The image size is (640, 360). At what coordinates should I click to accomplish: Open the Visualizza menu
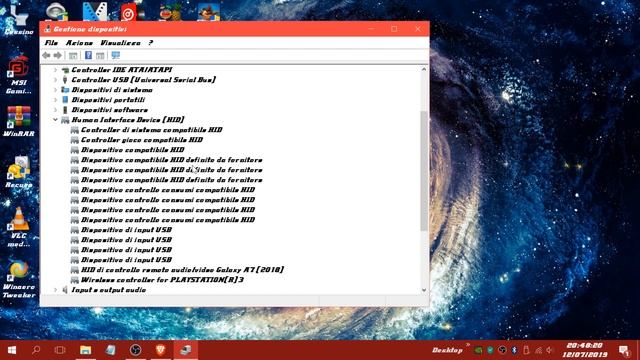pyautogui.click(x=120, y=43)
